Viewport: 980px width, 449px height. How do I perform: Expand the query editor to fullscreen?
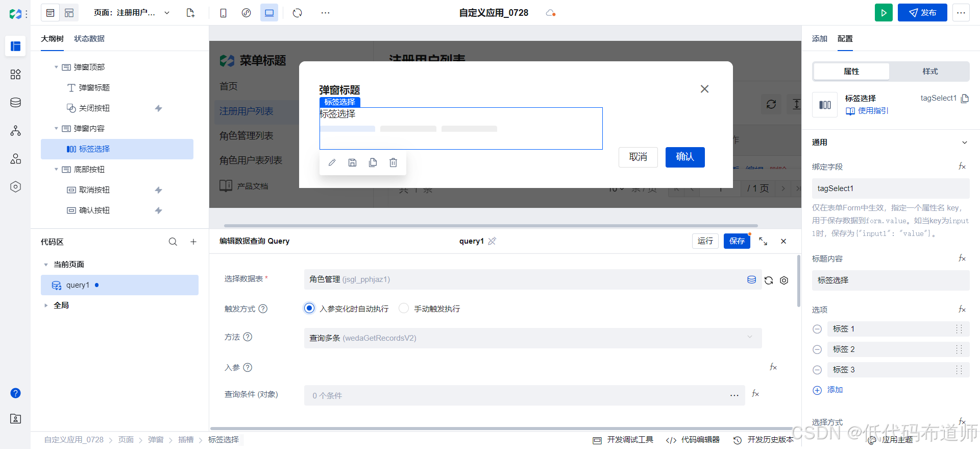coord(763,241)
